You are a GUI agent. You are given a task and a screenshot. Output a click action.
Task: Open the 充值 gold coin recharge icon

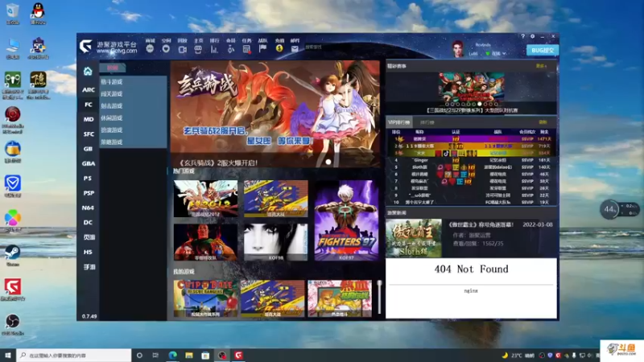click(279, 49)
